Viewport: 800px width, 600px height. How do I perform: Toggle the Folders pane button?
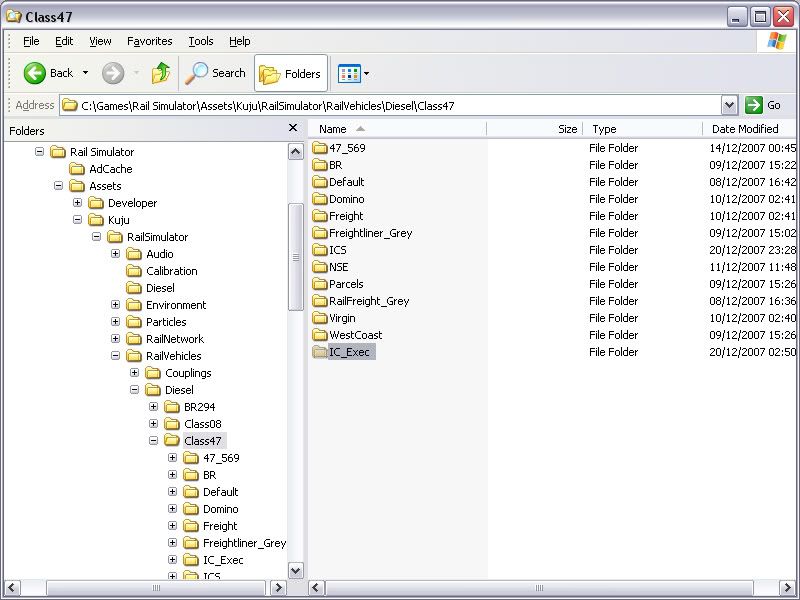click(291, 73)
